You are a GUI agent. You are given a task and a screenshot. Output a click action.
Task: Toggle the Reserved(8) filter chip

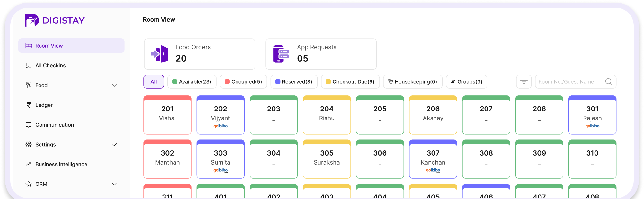(294, 82)
